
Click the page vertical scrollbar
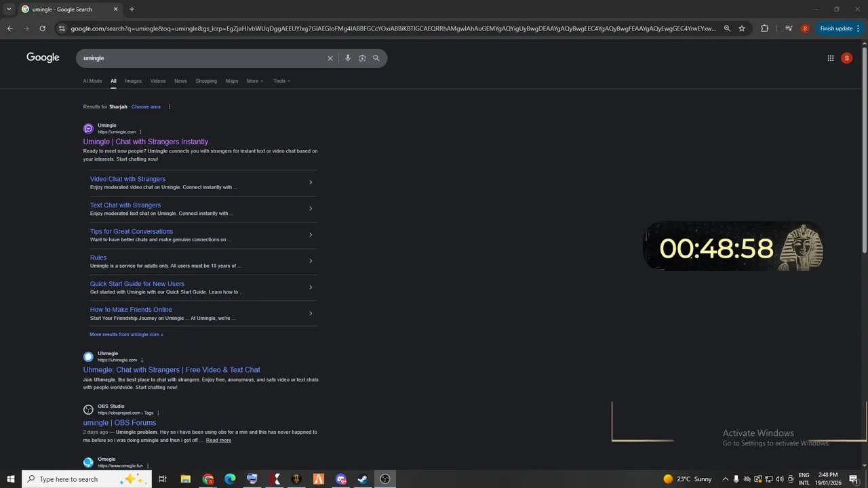click(864, 149)
